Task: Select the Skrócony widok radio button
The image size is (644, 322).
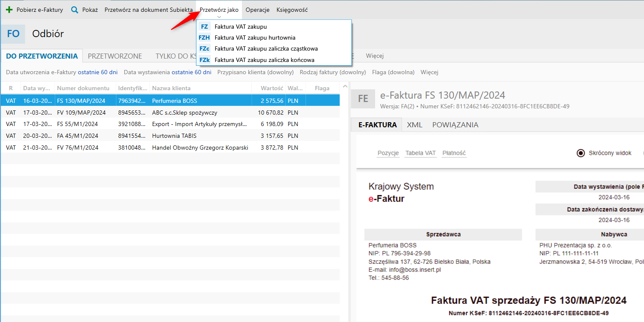Action: click(580, 153)
